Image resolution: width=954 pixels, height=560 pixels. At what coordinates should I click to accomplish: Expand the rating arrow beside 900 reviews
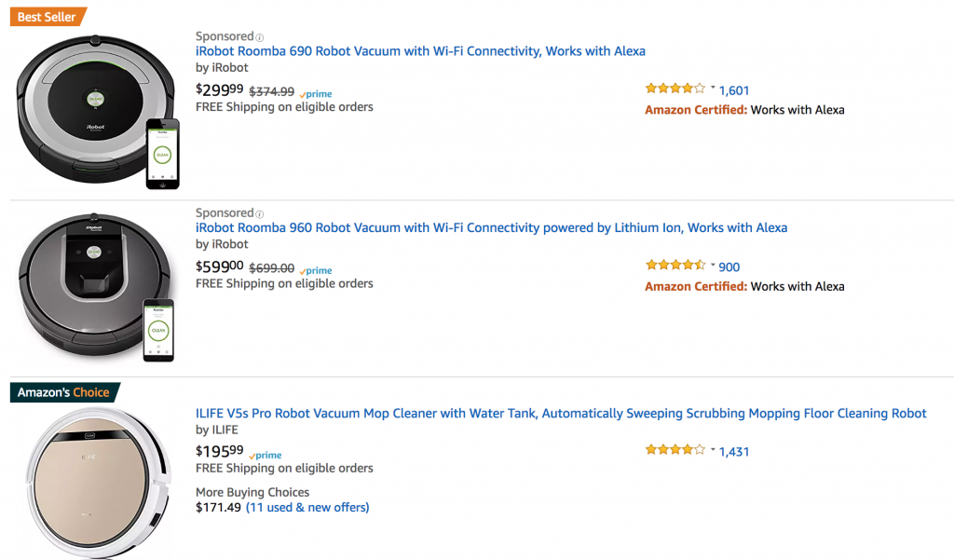pyautogui.click(x=713, y=265)
